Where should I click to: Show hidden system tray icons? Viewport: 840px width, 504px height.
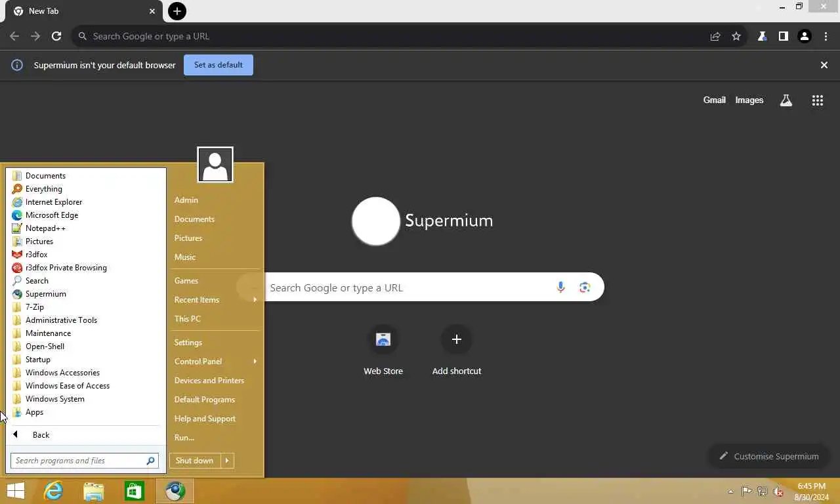click(731, 492)
